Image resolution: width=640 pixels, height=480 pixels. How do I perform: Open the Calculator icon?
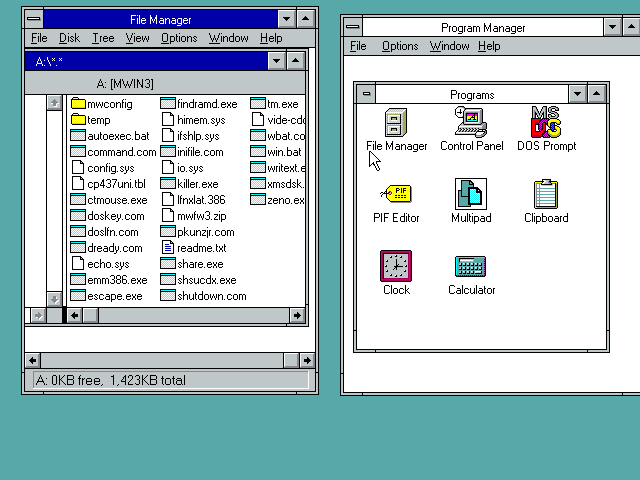click(x=471, y=266)
